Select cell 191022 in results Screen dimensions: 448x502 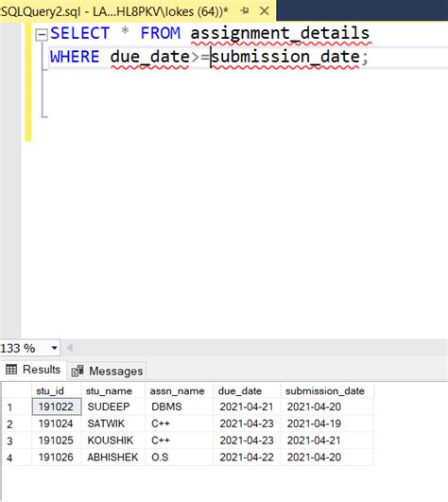tap(57, 407)
